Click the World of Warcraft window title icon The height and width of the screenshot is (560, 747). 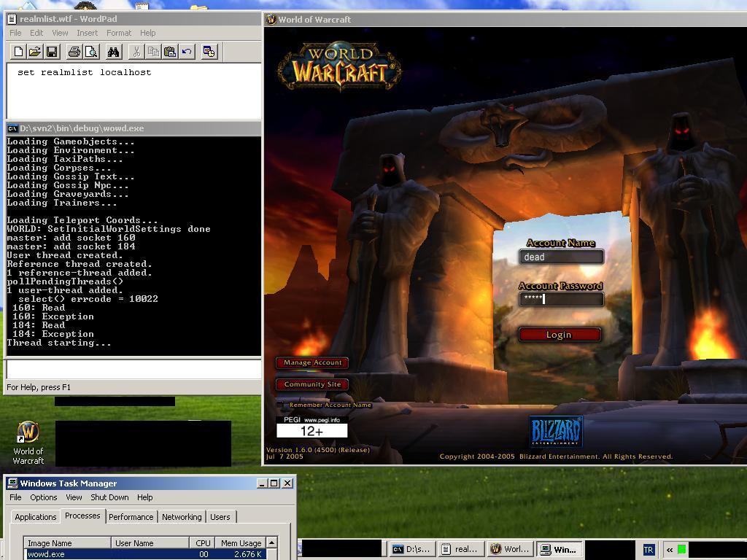(x=271, y=20)
